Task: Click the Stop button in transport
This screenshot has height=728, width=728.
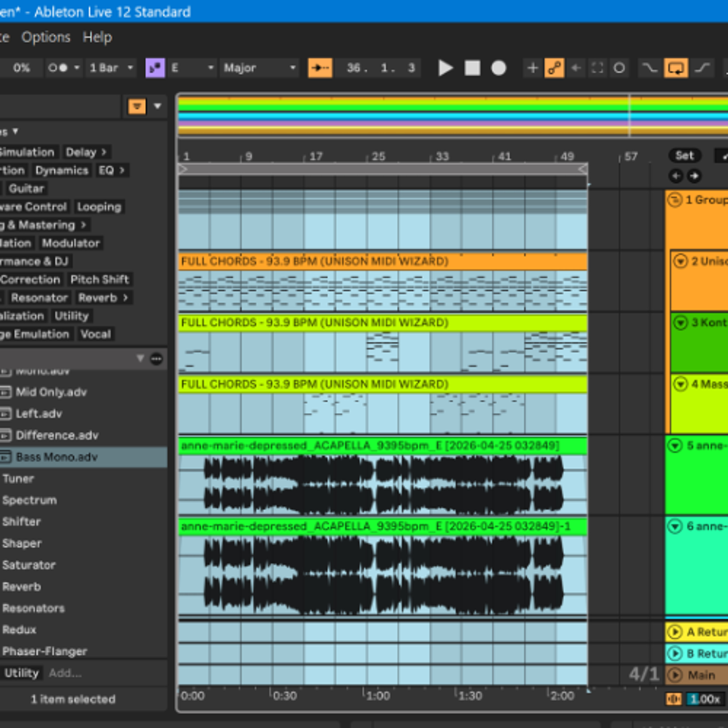Action: tap(472, 68)
